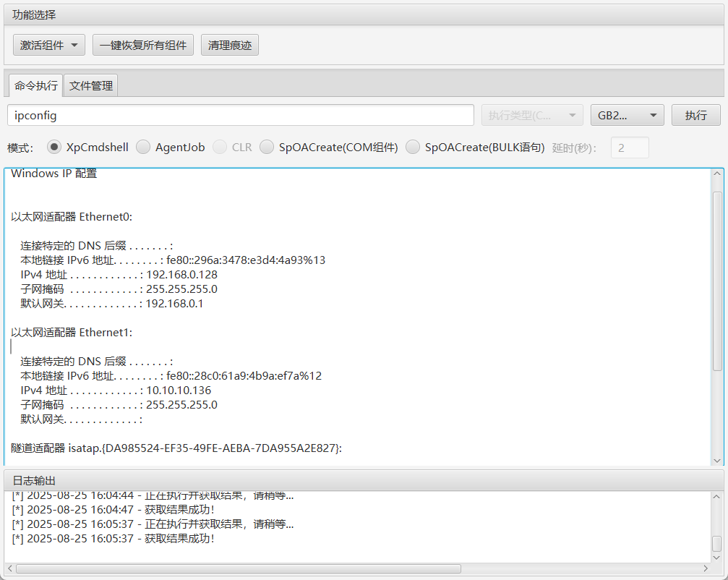Click the up arrow of 日志输出 scrollbar
The image size is (728, 580).
click(716, 496)
